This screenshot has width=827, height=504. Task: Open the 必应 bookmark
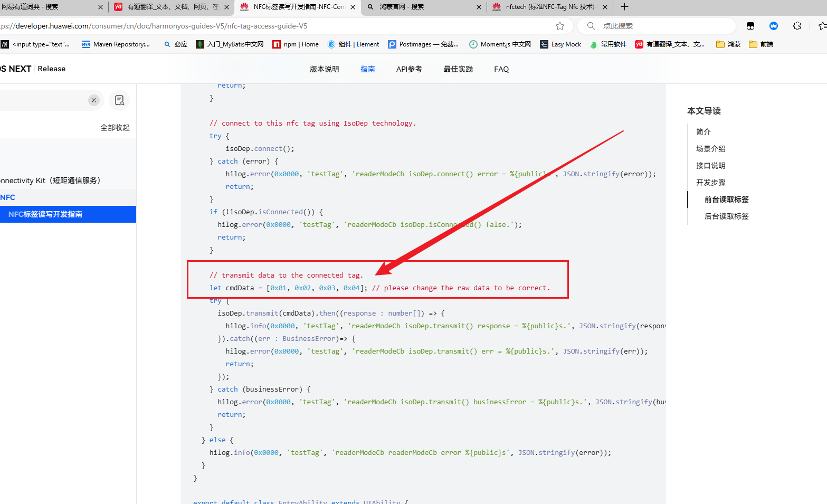[176, 44]
